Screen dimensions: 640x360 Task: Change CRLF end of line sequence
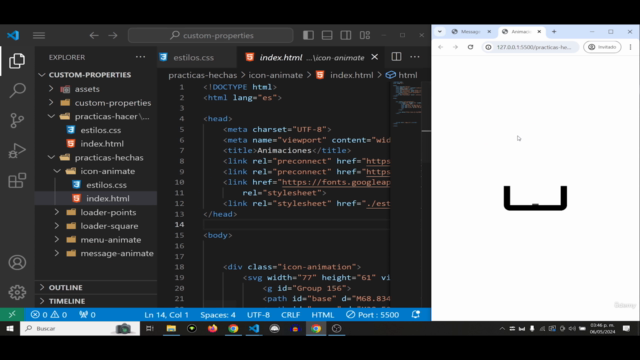(290, 315)
